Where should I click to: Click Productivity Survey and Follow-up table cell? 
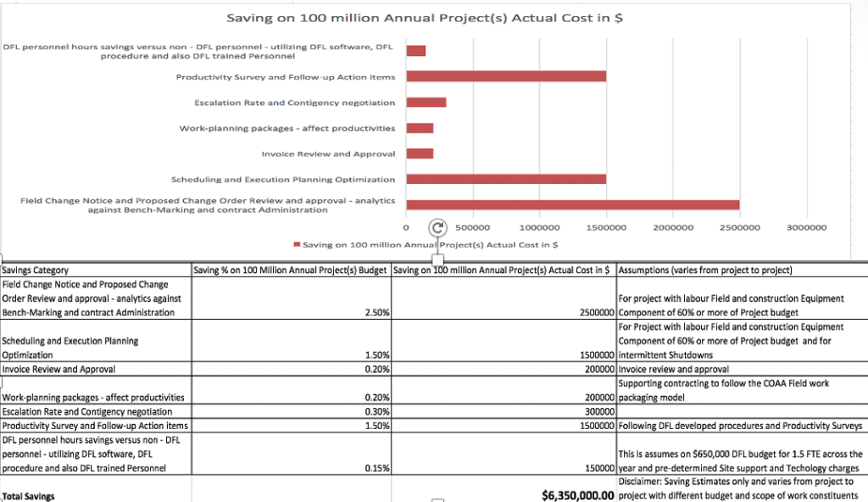pos(96,426)
